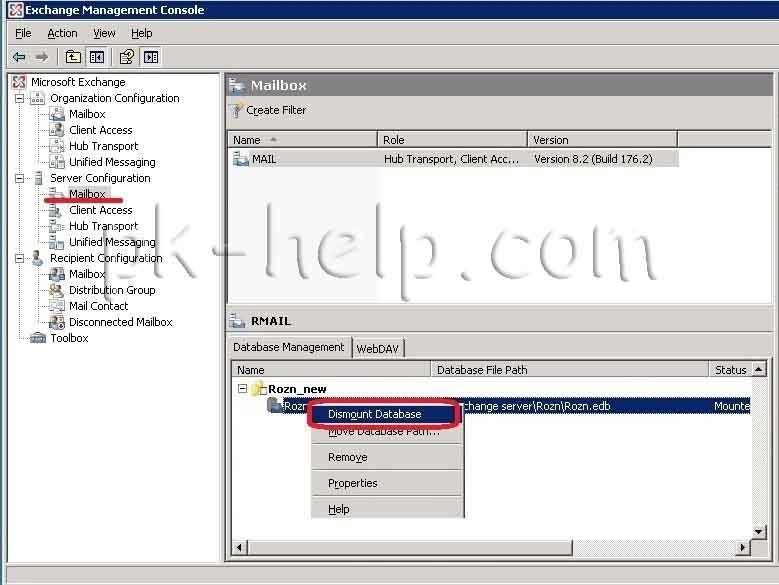Click the Status column header
This screenshot has width=779, height=585.
point(730,370)
